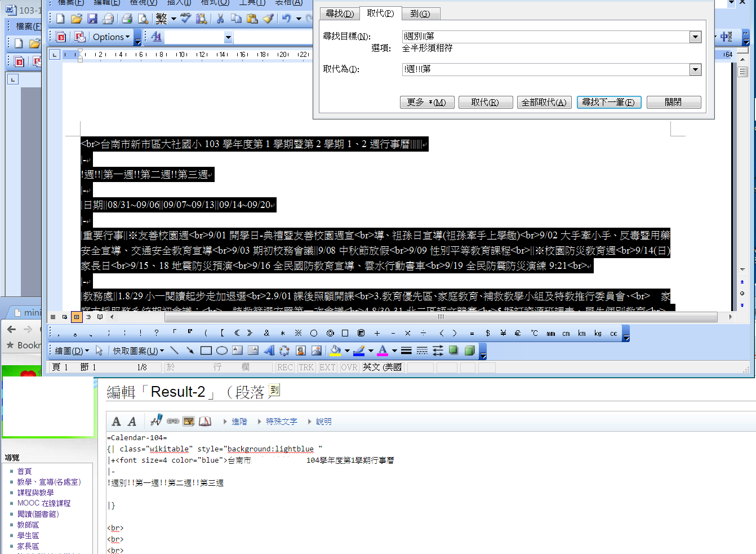Select the Rectangle drawing tool

tap(206, 351)
